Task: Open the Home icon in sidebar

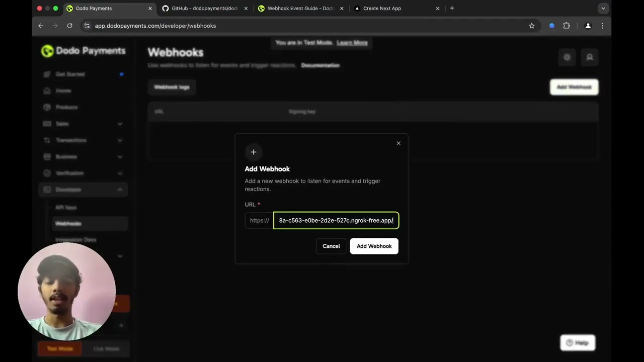Action: [x=47, y=91]
